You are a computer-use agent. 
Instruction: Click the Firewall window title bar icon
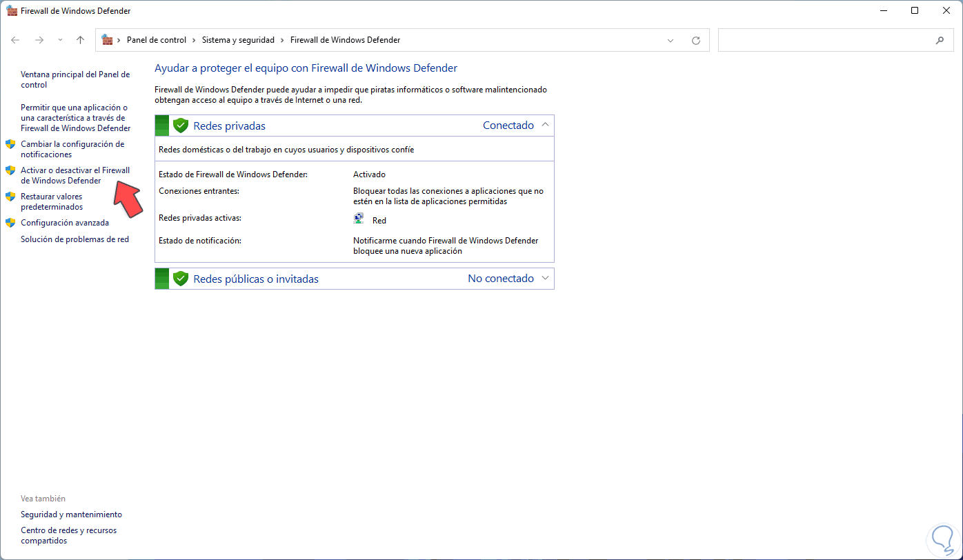tap(11, 11)
